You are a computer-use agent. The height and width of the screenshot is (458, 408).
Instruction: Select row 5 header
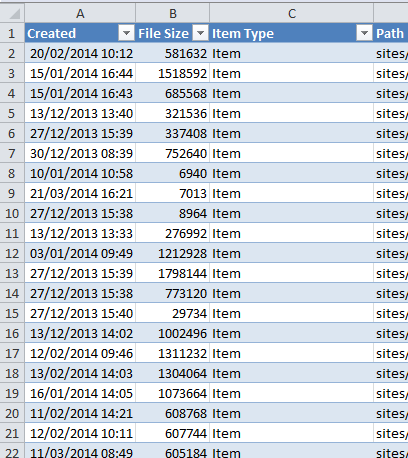12,113
